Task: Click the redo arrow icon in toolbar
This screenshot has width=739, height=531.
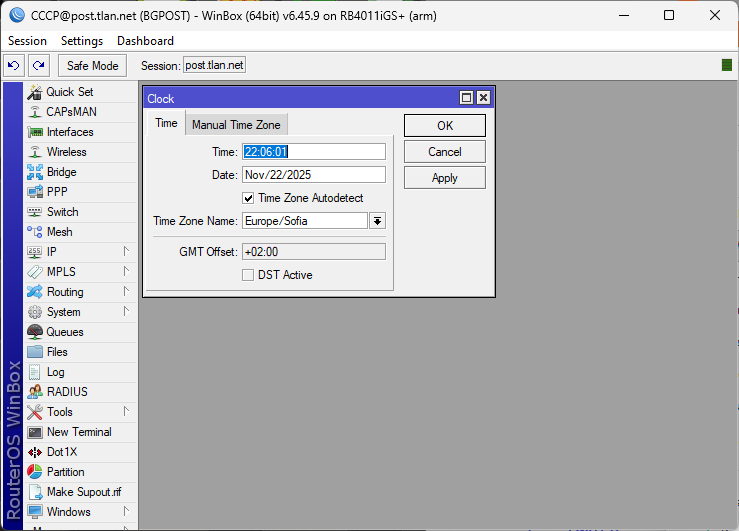Action: [x=39, y=65]
